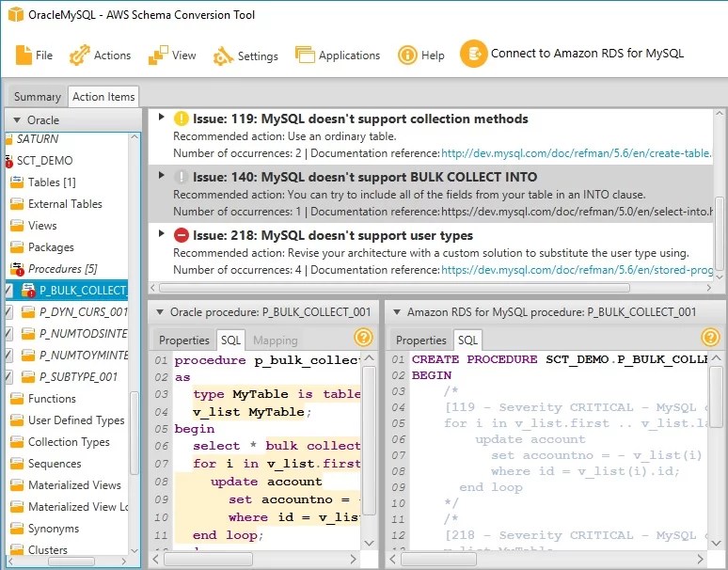Screen dimensions: 728x570
Task: Click the Collection Types folder icon
Action: 17,442
